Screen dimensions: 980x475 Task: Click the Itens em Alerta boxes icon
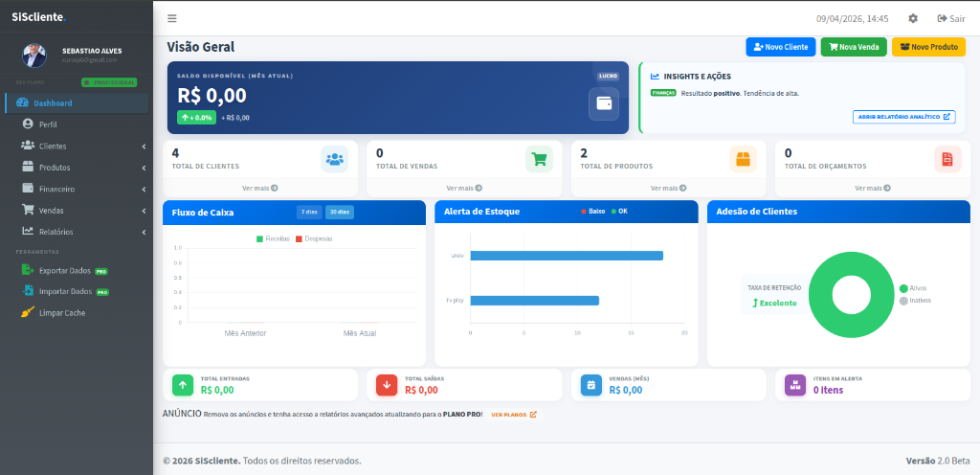point(795,385)
